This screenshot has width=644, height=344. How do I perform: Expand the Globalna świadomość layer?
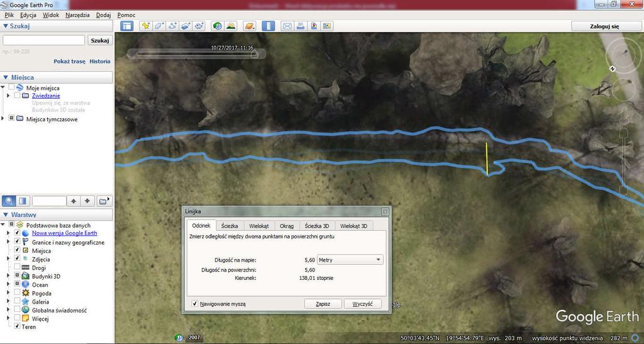[8, 309]
